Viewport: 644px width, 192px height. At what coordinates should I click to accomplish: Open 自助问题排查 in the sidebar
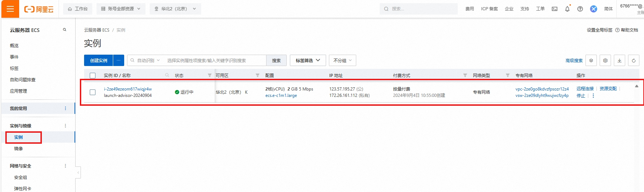pos(23,79)
